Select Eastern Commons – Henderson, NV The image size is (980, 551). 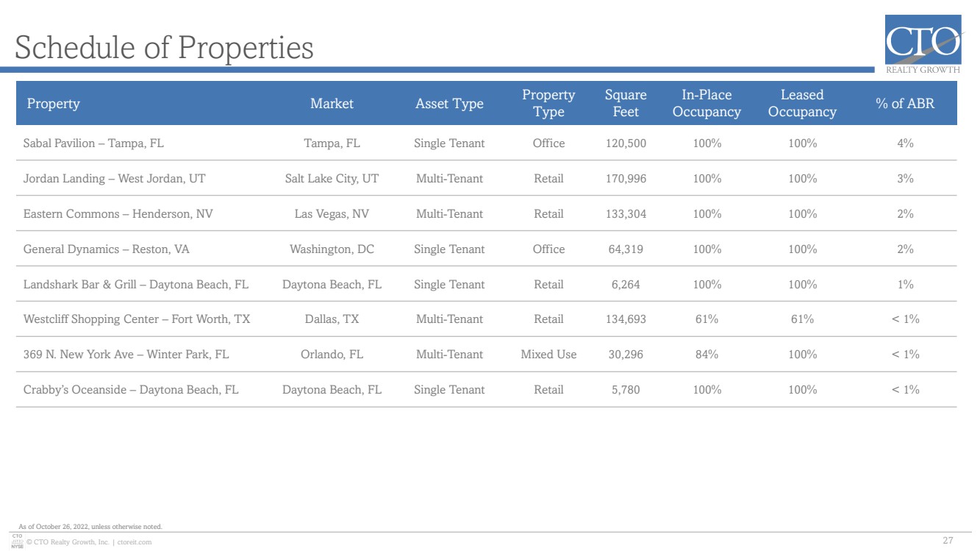click(118, 214)
